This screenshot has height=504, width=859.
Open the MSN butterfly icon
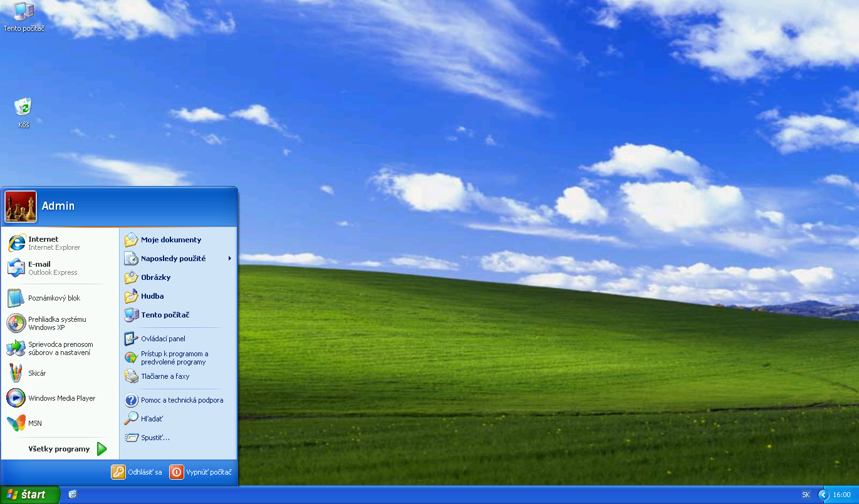pos(16,423)
